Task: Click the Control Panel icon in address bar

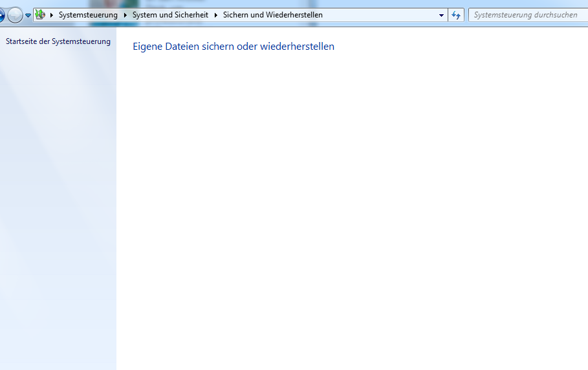Action: (x=40, y=15)
